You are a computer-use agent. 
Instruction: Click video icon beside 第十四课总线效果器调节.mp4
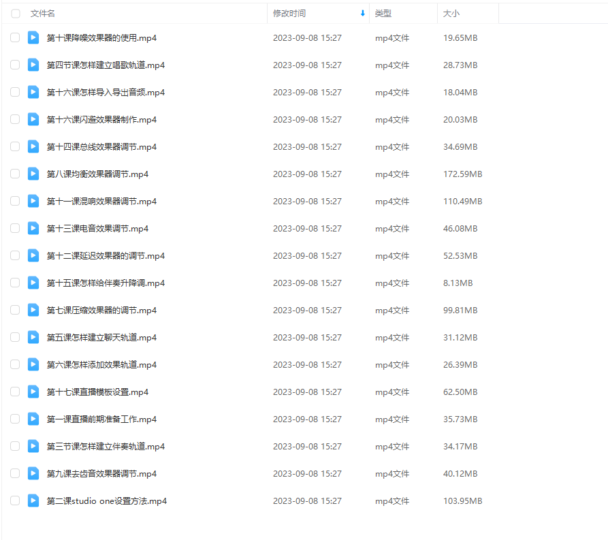point(33,147)
